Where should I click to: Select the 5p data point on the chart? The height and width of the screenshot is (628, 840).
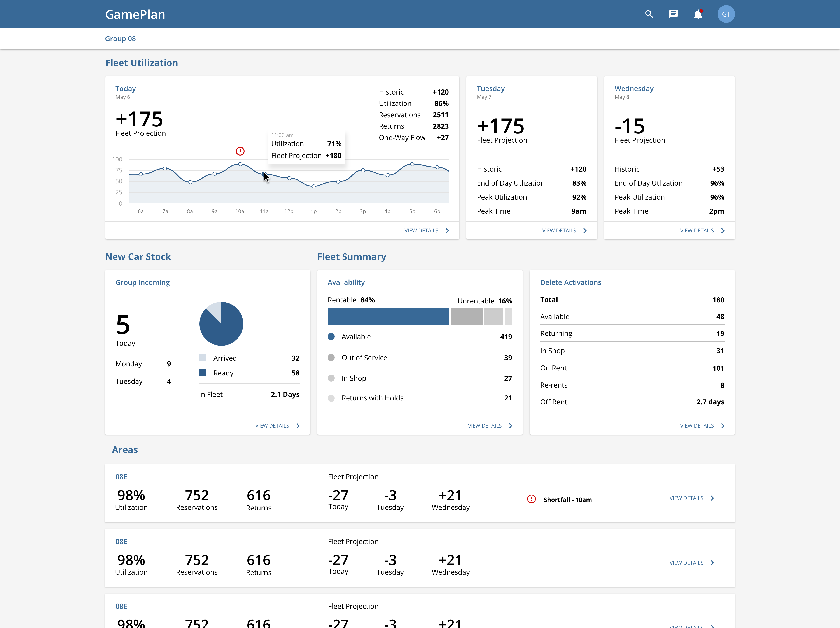tap(412, 164)
